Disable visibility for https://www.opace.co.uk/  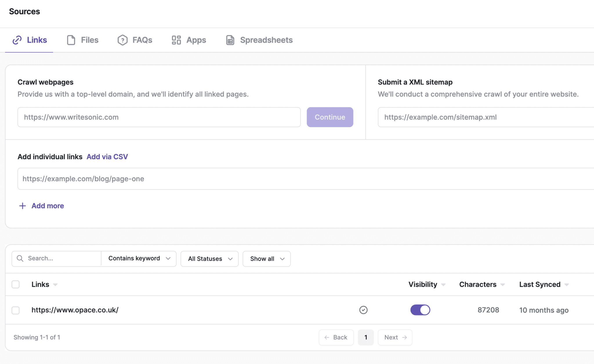420,310
